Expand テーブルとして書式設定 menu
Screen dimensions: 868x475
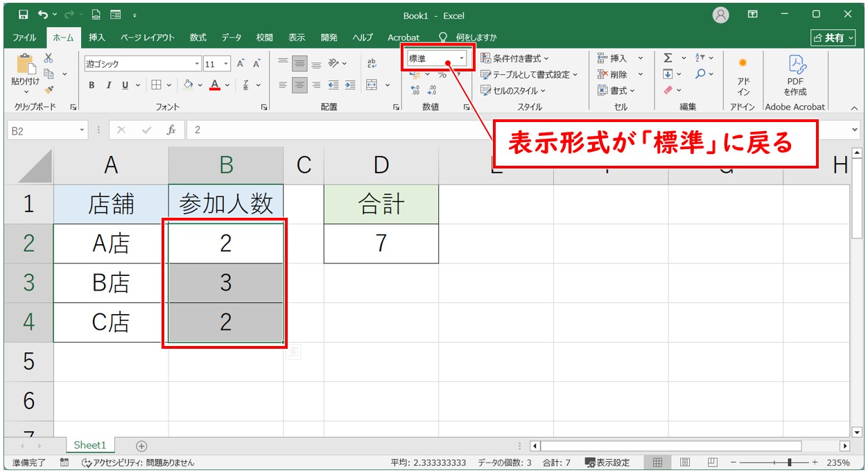[529, 74]
